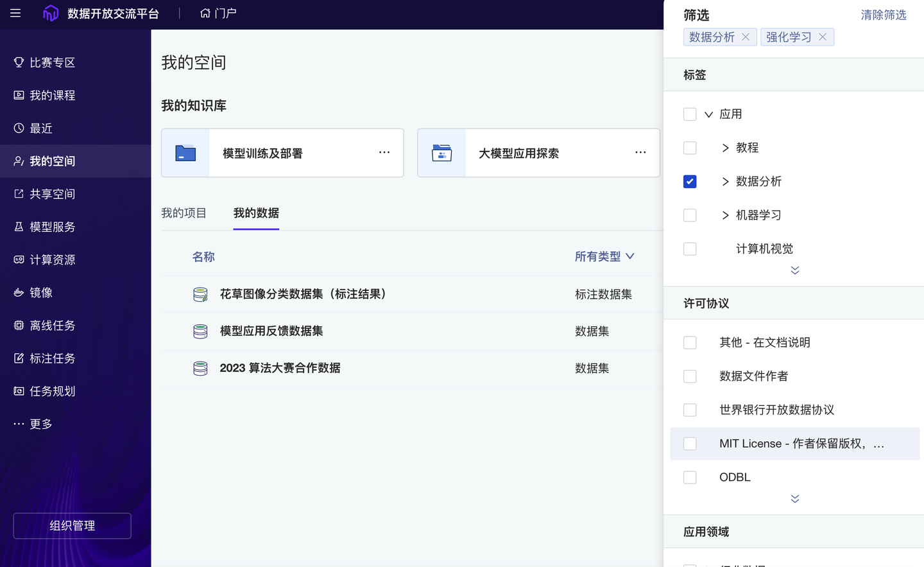Click the 离线任务 sidebar icon
The width and height of the screenshot is (924, 567).
pyautogui.click(x=19, y=325)
